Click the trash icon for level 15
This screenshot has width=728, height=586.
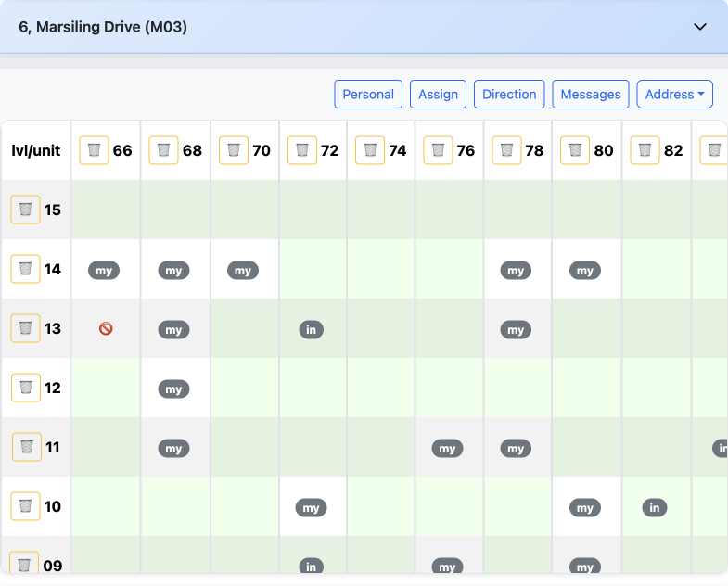coord(26,210)
